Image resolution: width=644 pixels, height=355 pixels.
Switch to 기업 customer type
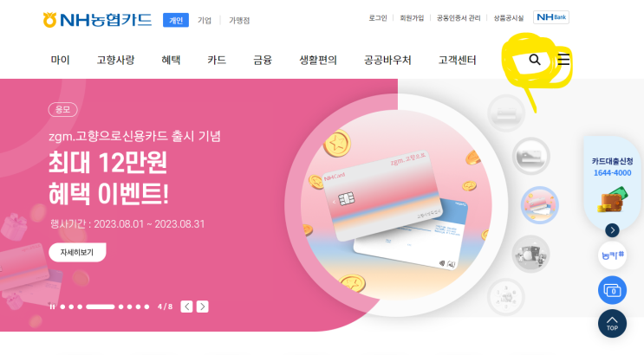coord(205,20)
